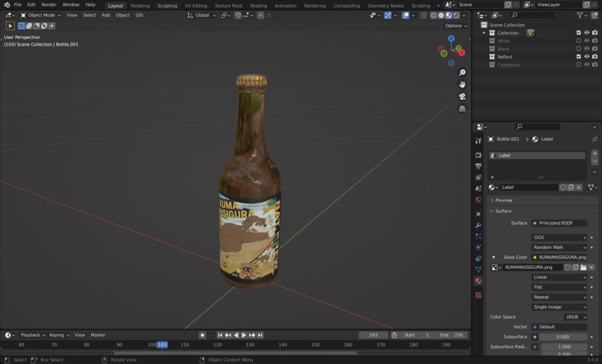This screenshot has height=364, width=602.
Task: Click the End frame field in timeline
Action: tap(452, 335)
